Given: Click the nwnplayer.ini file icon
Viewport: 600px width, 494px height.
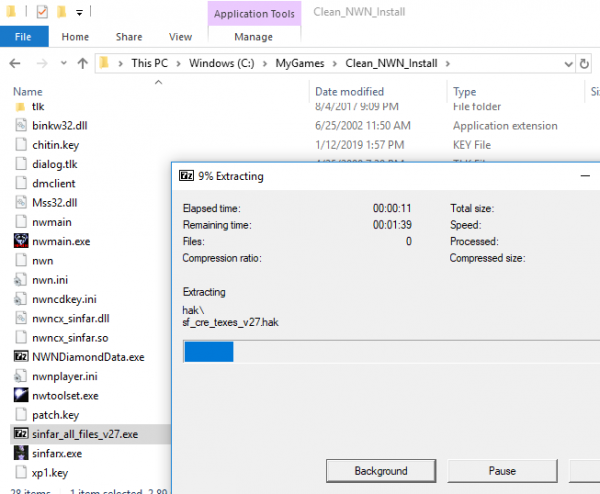Looking at the screenshot, I should tap(21, 376).
